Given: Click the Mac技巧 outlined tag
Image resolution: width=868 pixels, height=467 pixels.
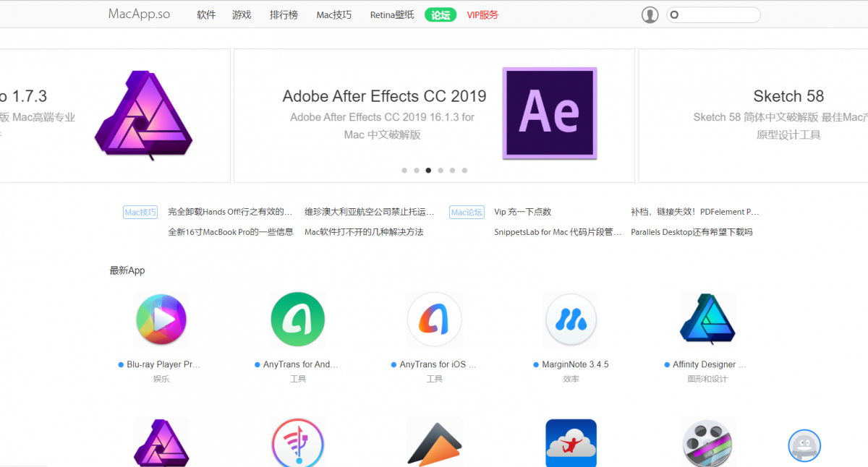Looking at the screenshot, I should (x=140, y=212).
